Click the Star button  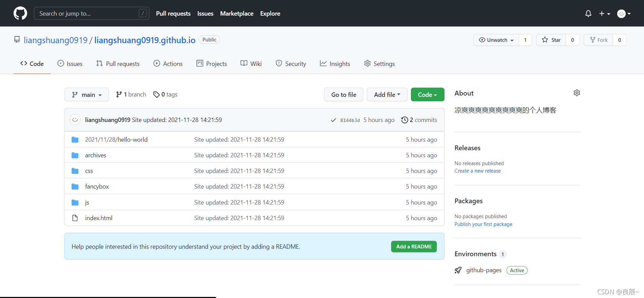[551, 40]
